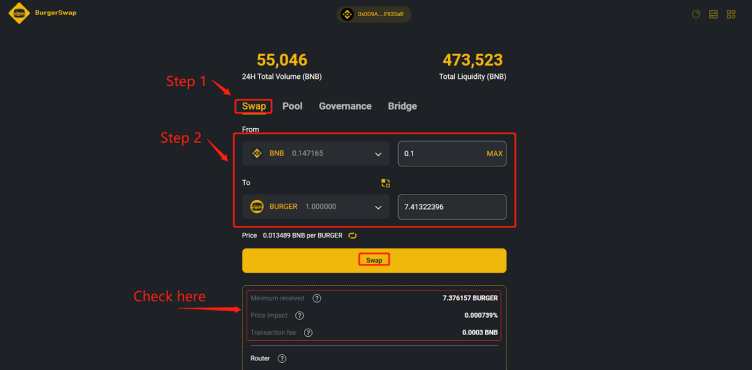
Task: Show help for Minimum received
Action: [316, 298]
